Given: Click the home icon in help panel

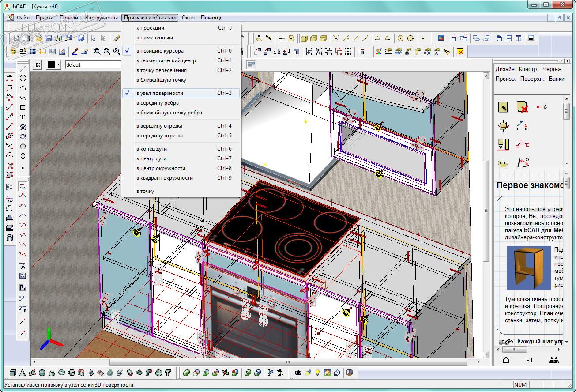Looking at the screenshot, I should 506,360.
